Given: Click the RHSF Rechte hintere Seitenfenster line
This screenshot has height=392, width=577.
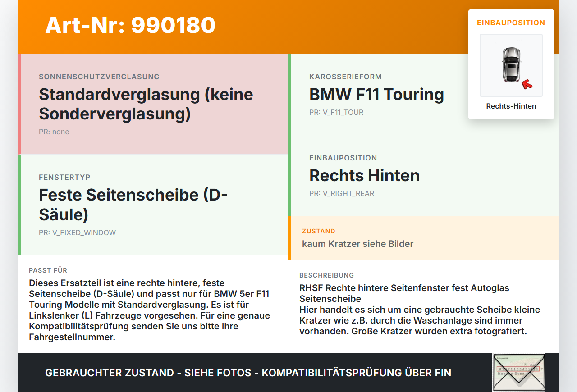Looking at the screenshot, I should (x=404, y=293).
